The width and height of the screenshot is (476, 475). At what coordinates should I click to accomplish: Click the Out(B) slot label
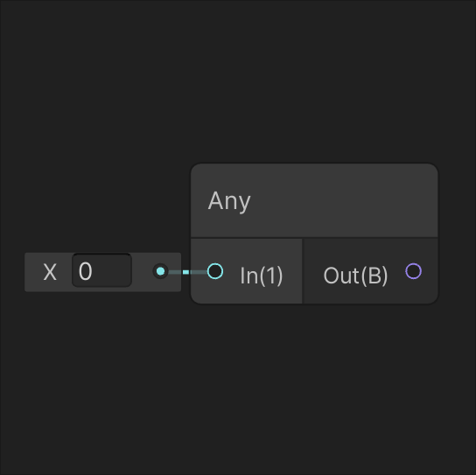click(355, 276)
